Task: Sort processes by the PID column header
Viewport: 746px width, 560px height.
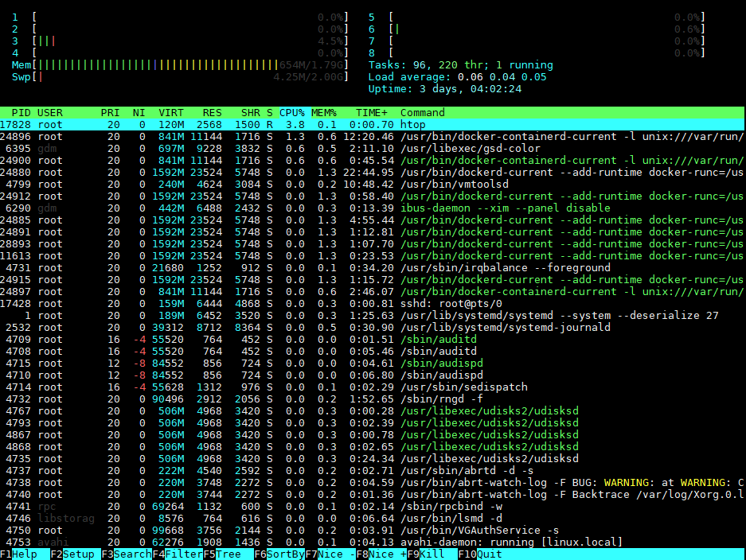Action: click(21, 113)
